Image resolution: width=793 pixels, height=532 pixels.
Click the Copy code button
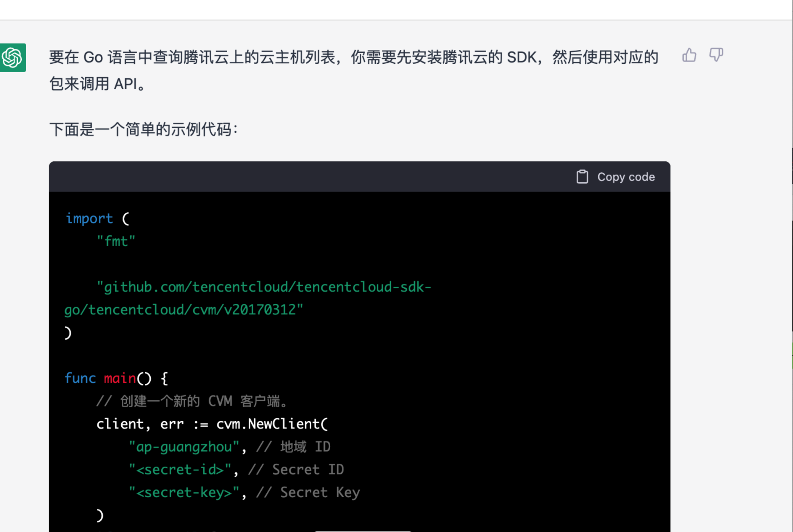615,177
